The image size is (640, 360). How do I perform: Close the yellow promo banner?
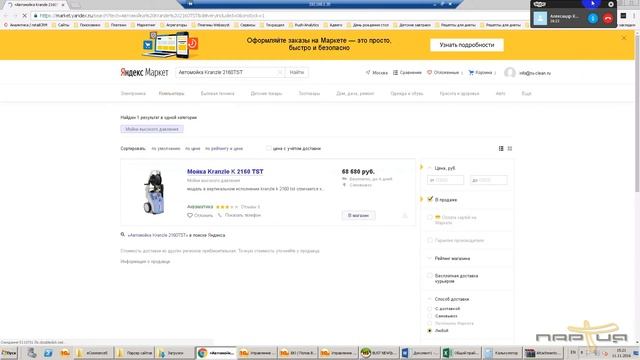point(624,38)
